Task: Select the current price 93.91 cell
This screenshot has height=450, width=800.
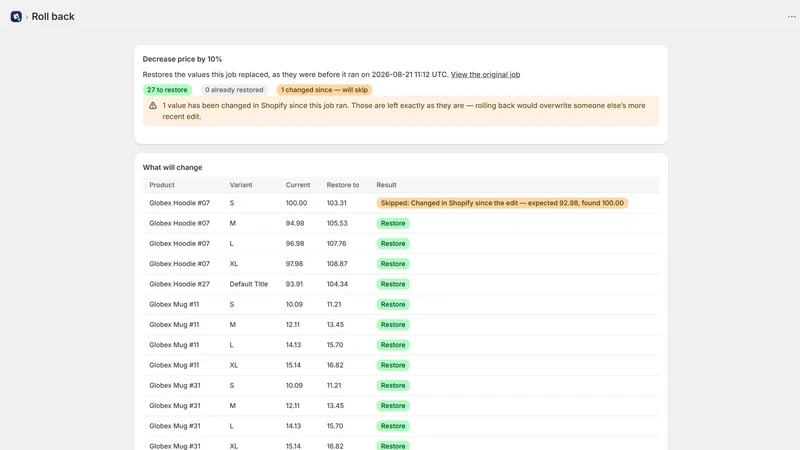Action: [294, 284]
